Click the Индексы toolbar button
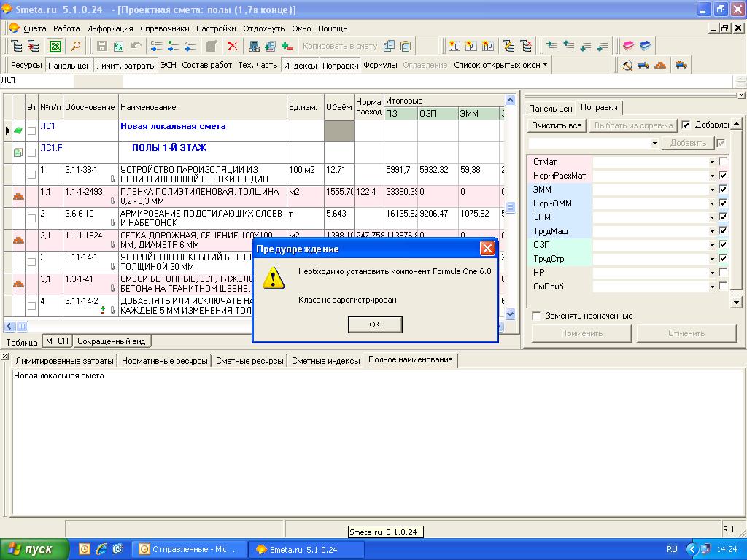Viewport: 747px width, 560px height. coord(300,65)
